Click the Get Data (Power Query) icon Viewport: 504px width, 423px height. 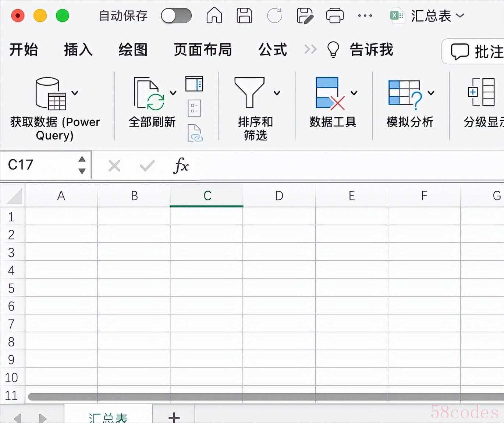point(51,94)
